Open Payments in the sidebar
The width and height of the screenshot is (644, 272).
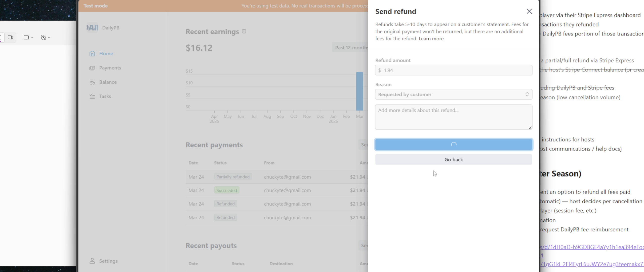click(x=110, y=68)
